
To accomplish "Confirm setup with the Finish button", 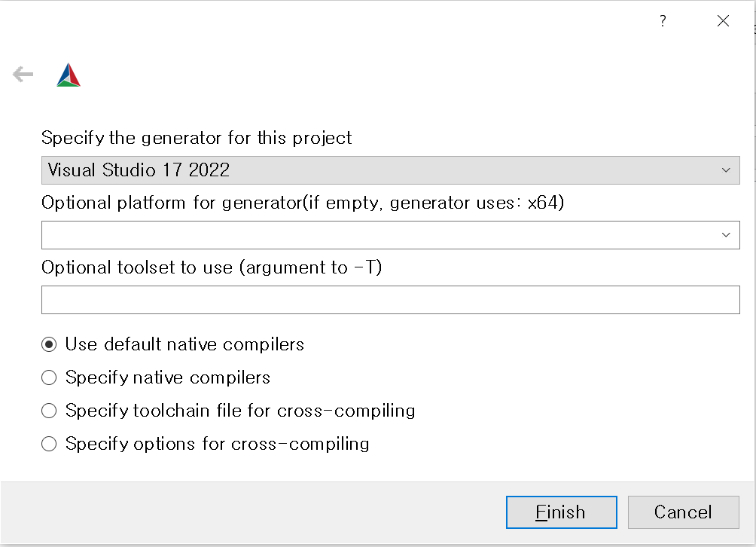I will click(x=561, y=512).
